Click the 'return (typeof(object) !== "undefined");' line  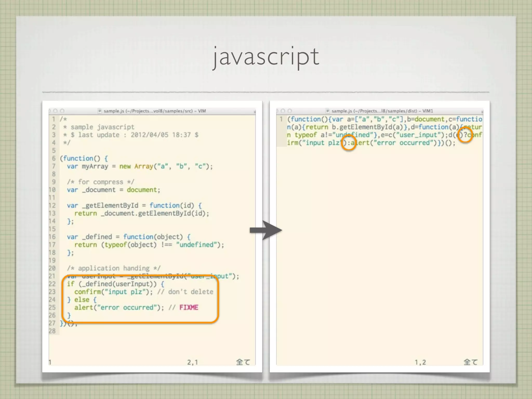[149, 245]
